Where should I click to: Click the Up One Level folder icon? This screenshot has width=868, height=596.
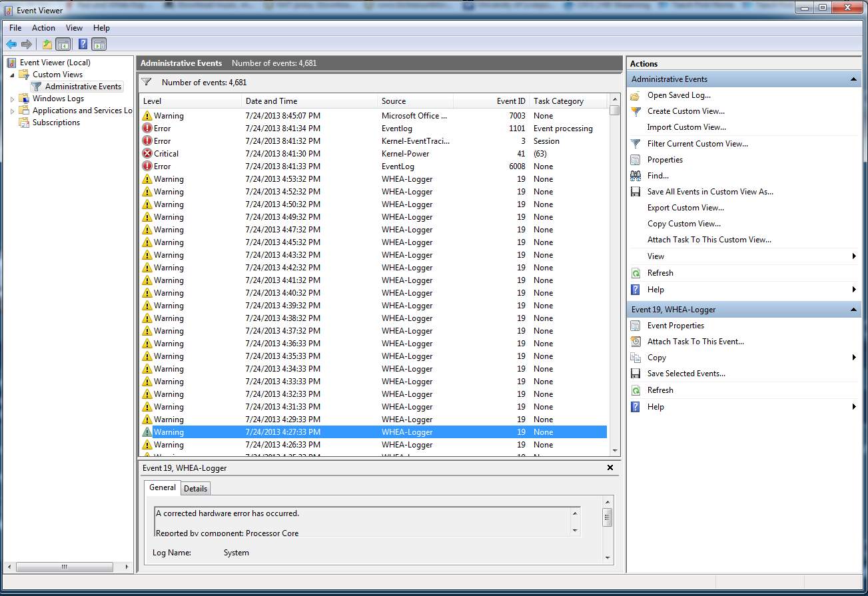[x=47, y=45]
